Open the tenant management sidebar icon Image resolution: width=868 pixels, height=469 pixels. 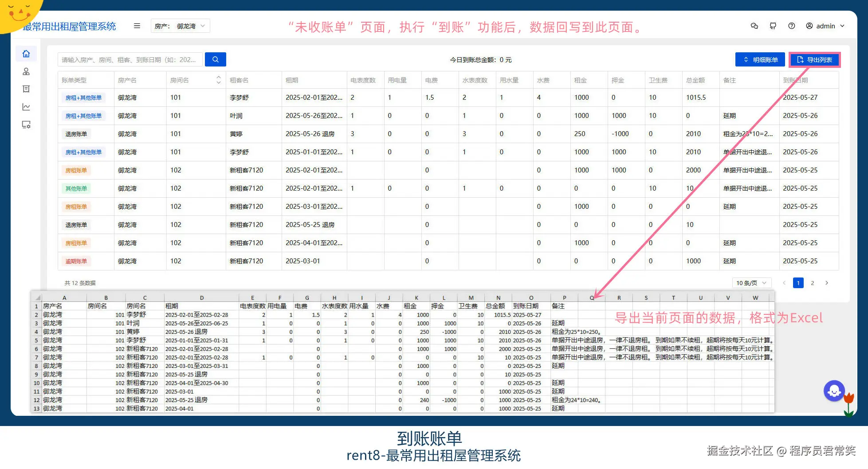point(26,71)
